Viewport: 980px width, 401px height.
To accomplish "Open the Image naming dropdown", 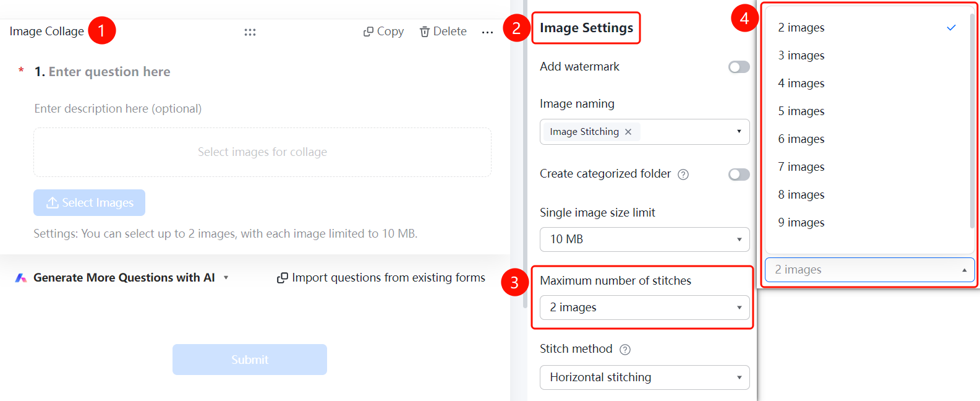I will tap(645, 132).
